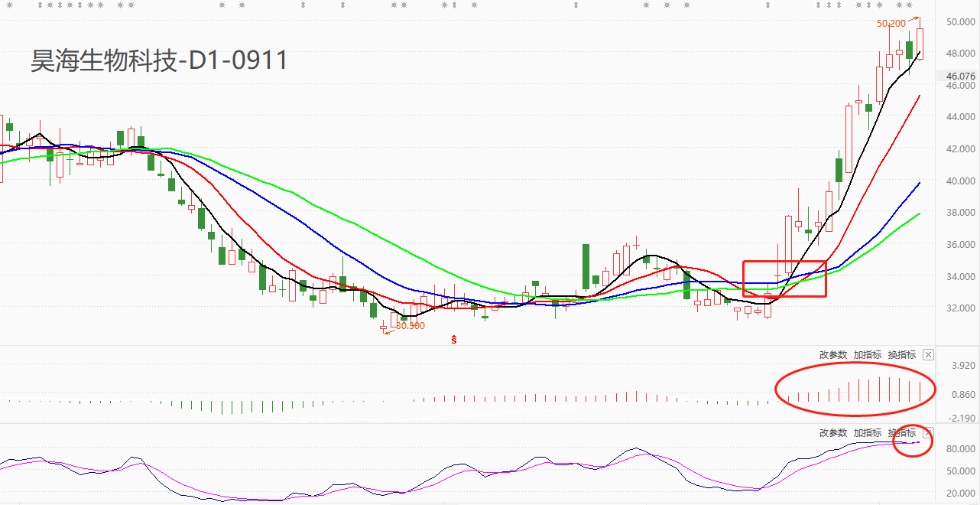Viewport: 980px width, 505px height.
Task: Click the 48.000 price axis label
Action: (961, 54)
